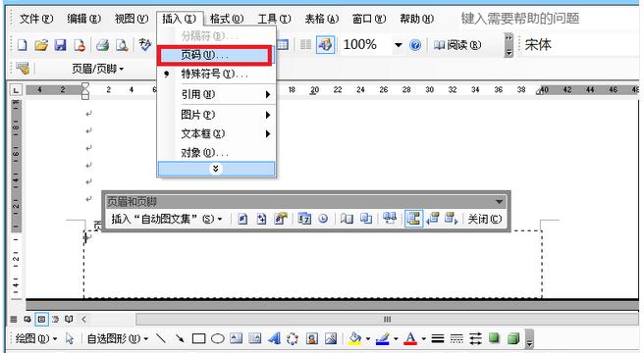Open the 文件 menu
This screenshot has width=644, height=353.
(36, 19)
